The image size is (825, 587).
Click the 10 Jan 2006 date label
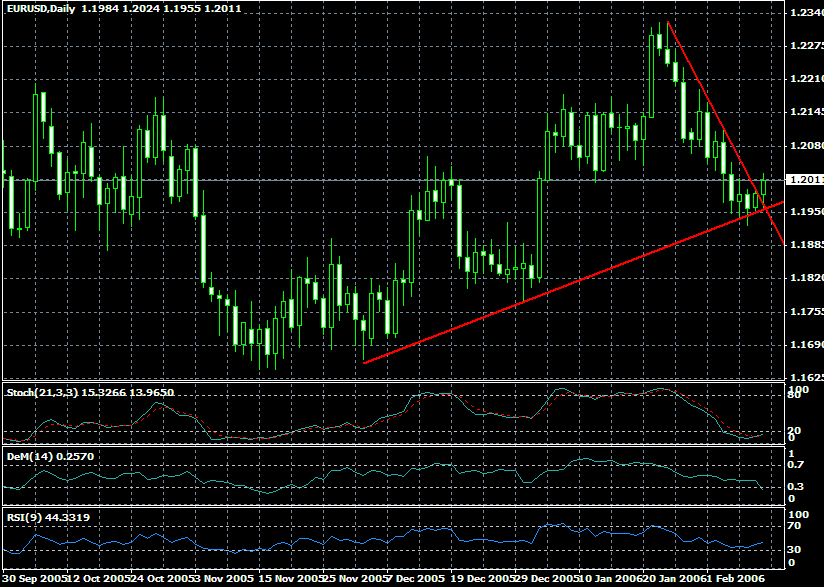[x=611, y=578]
